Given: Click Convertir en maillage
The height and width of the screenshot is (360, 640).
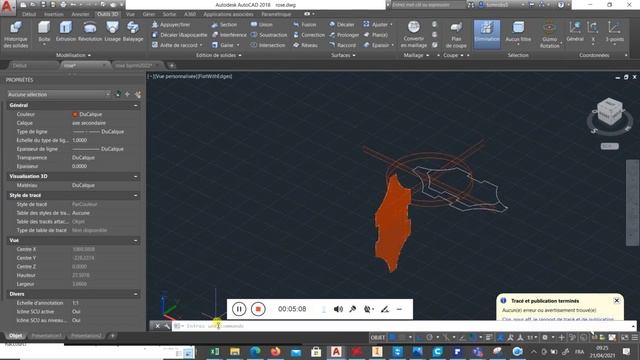Looking at the screenshot, I should click(413, 34).
